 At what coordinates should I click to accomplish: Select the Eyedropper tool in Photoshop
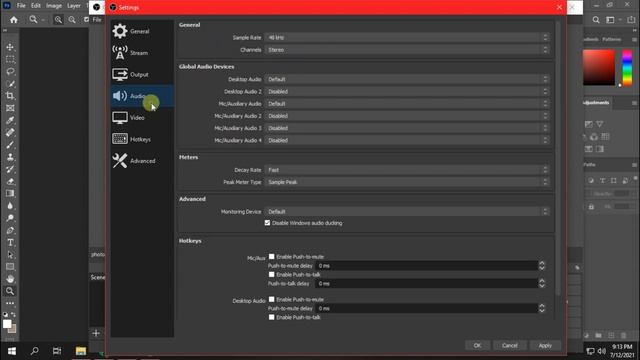tap(10, 120)
